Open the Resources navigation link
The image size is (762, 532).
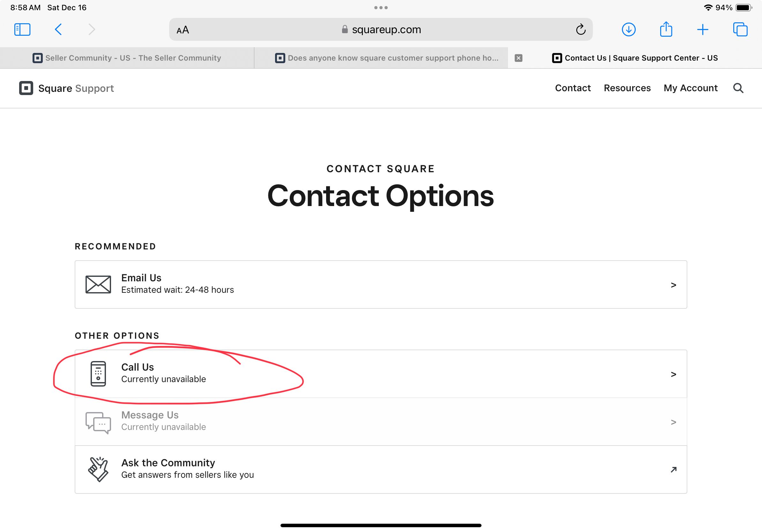click(x=627, y=88)
